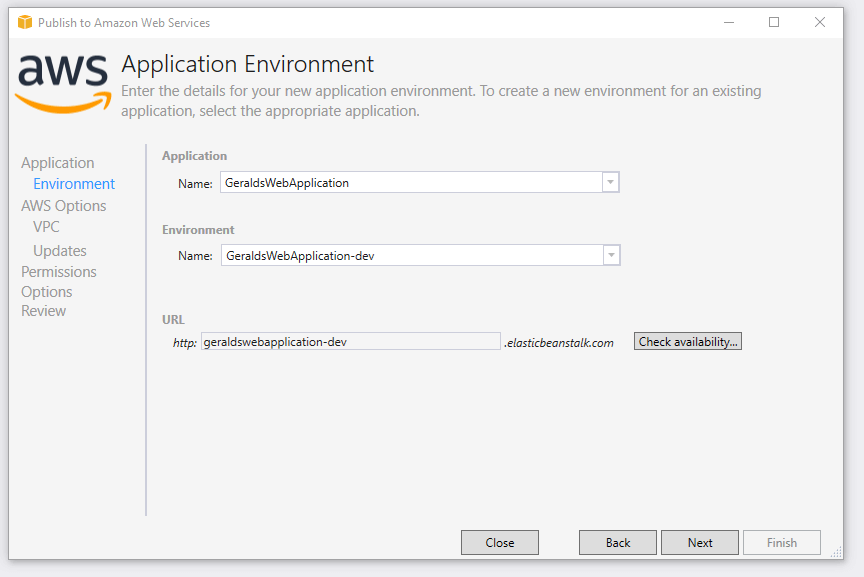Select the Updates step in sidebar
This screenshot has height=577, width=864.
60,251
